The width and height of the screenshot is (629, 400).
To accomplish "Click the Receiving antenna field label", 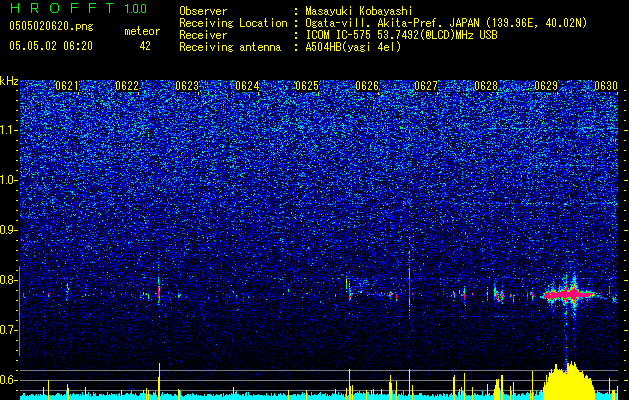I will pos(230,47).
